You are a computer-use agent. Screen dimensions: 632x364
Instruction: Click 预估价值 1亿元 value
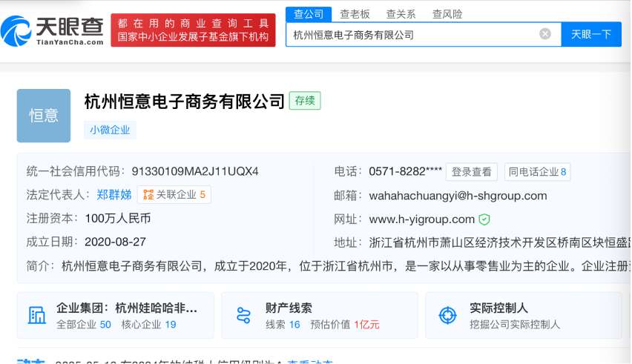(345, 325)
